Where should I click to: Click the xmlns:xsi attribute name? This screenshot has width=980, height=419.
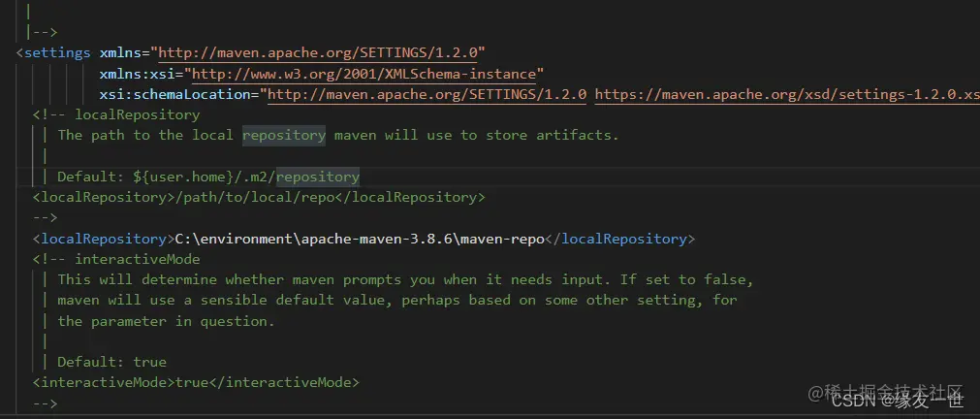coord(137,74)
